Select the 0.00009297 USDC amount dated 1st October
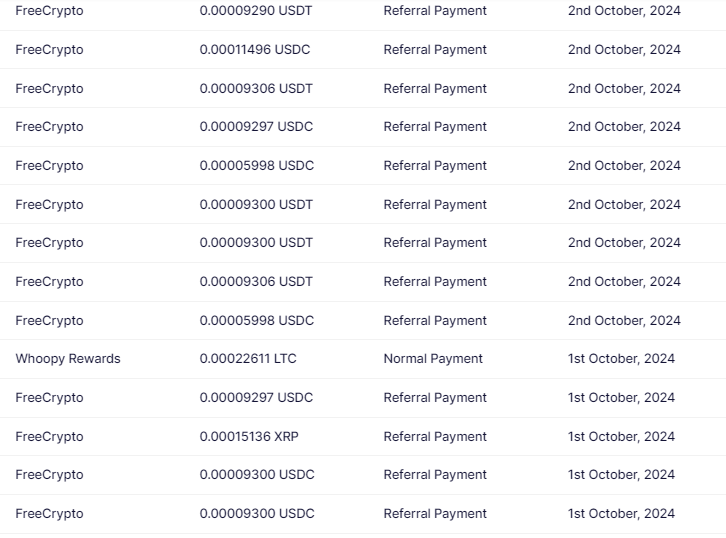 point(256,398)
